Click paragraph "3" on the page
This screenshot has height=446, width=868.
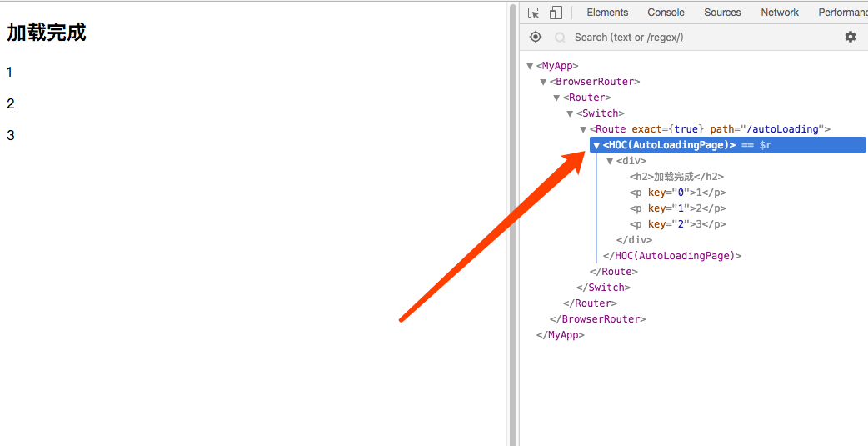11,135
